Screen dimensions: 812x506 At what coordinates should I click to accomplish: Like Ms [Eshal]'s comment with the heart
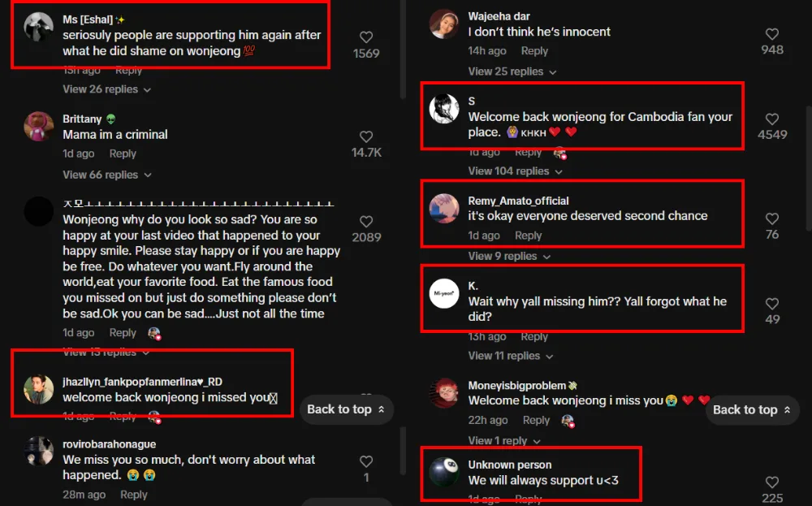point(366,37)
